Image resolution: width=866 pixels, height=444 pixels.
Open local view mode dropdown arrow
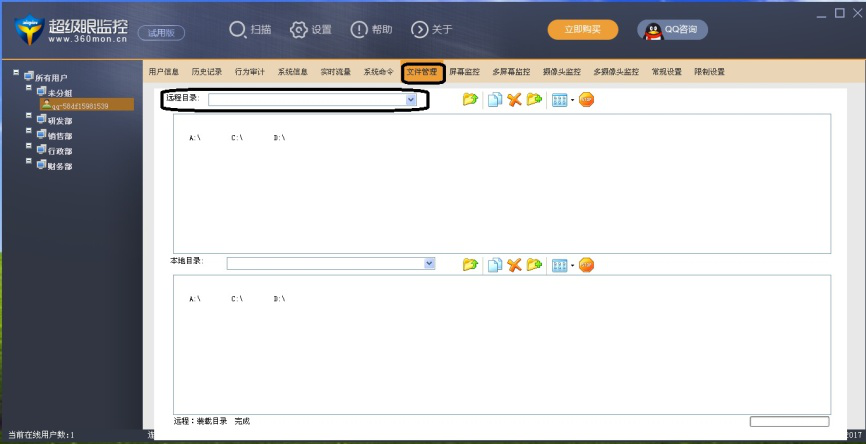pyautogui.click(x=572, y=266)
